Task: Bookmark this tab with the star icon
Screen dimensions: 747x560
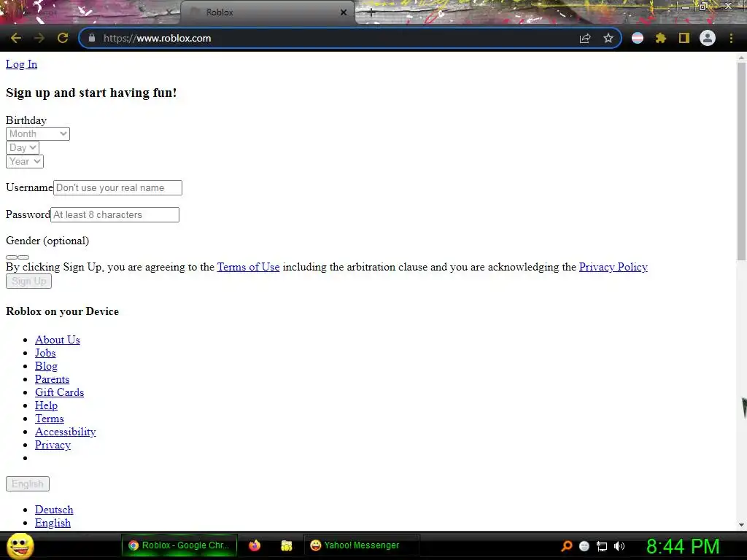Action: (608, 38)
